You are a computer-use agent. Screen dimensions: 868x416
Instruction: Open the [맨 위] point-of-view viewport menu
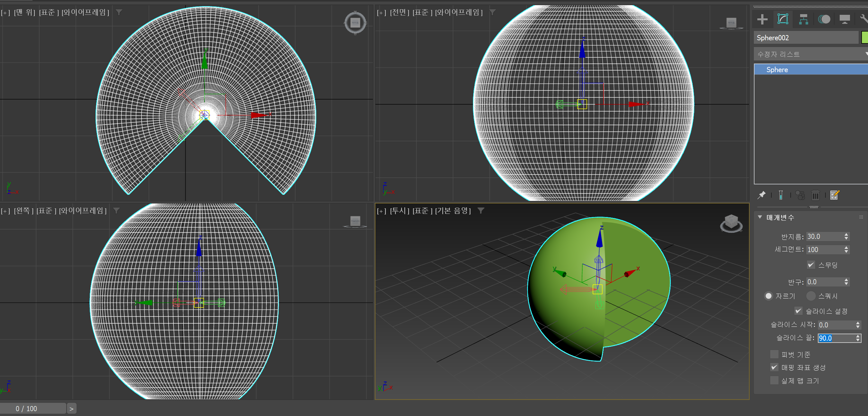click(x=24, y=13)
